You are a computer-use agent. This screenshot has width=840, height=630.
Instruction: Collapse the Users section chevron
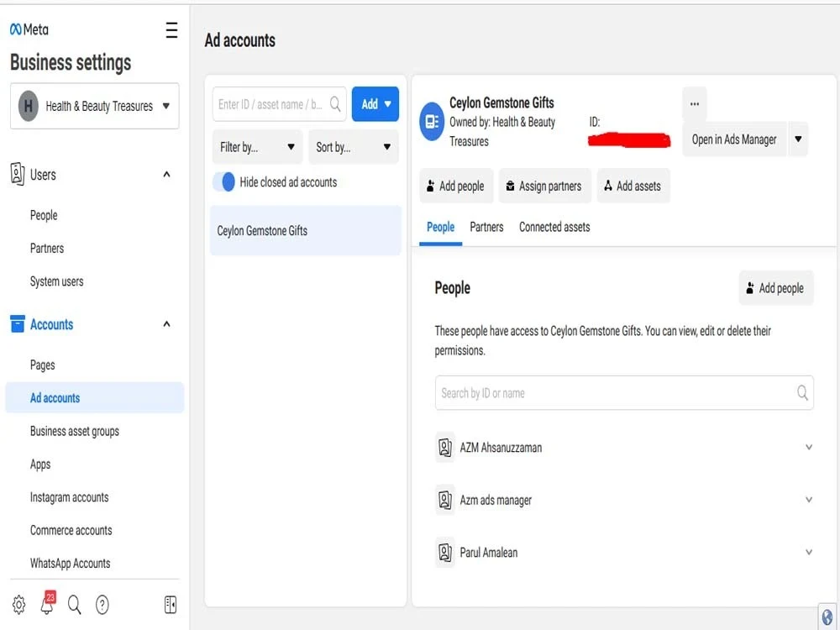pyautogui.click(x=166, y=174)
